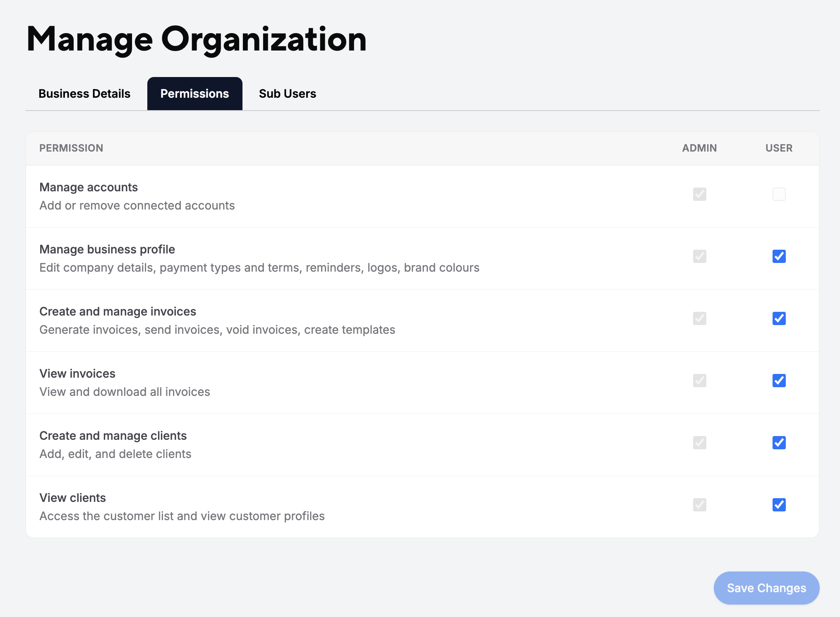Click 'Add, edit, and delete clients' description
This screenshot has width=840, height=617.
tap(115, 454)
